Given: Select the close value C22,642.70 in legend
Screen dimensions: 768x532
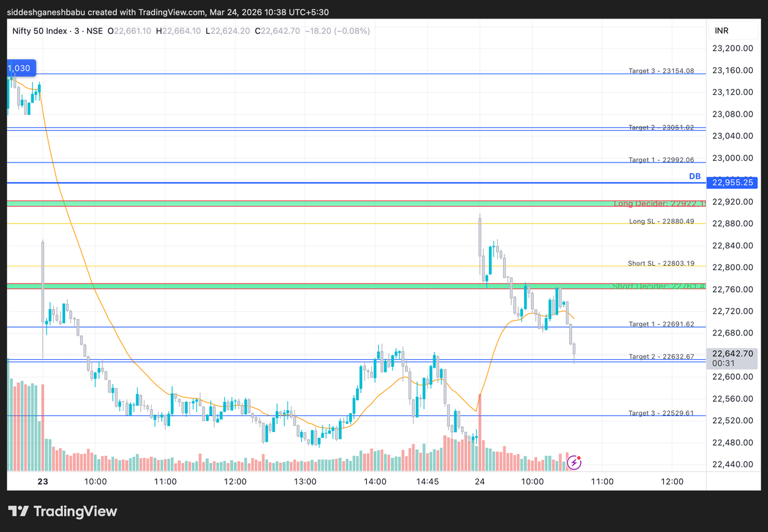Looking at the screenshot, I should [x=278, y=31].
